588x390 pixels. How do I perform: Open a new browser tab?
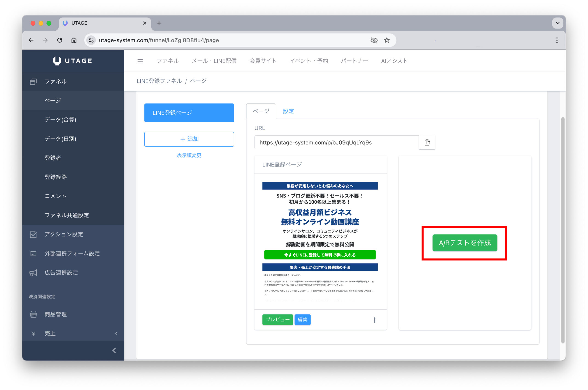(x=159, y=23)
